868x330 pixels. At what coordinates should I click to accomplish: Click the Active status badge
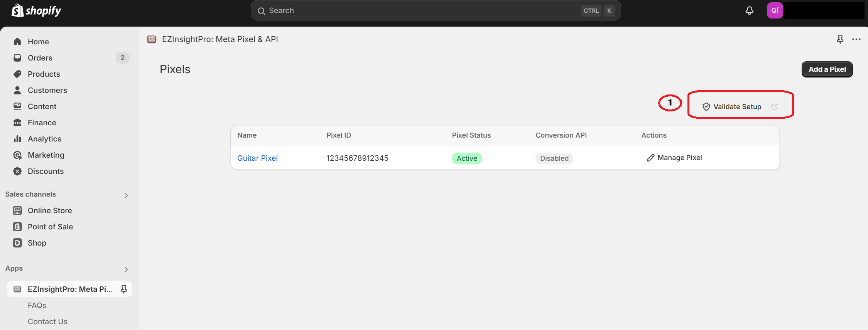pos(467,158)
